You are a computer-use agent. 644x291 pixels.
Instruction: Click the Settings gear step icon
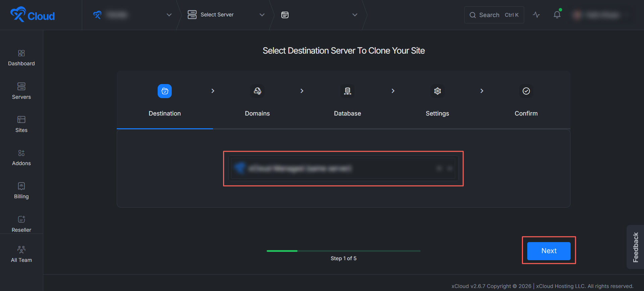[x=437, y=91]
